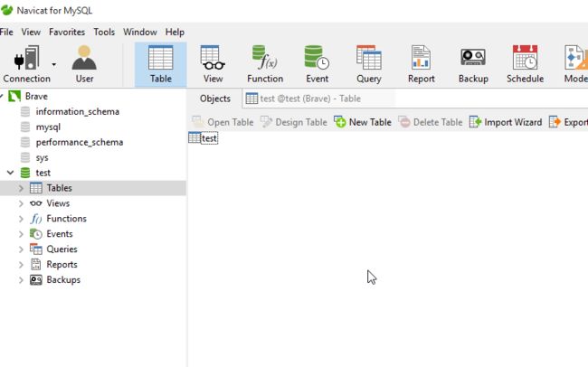Image resolution: width=588 pixels, height=367 pixels.
Task: Expand the Views node
Action: [21, 203]
